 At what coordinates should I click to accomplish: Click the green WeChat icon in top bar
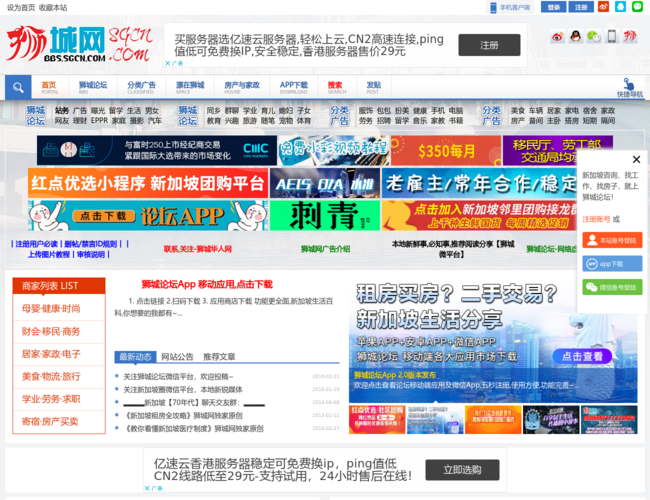pyautogui.click(x=637, y=7)
